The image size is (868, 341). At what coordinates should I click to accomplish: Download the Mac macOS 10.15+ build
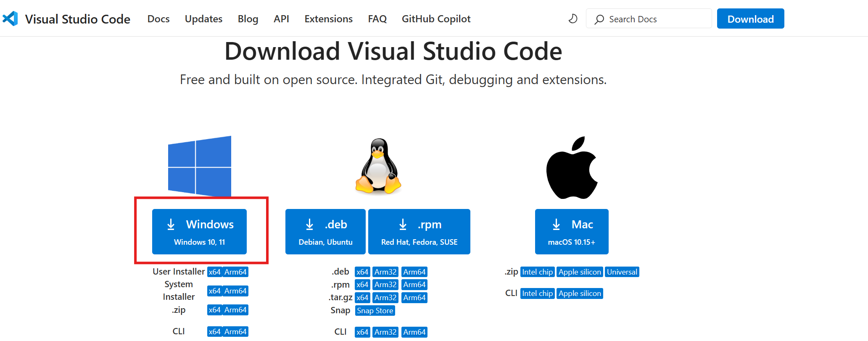(572, 232)
